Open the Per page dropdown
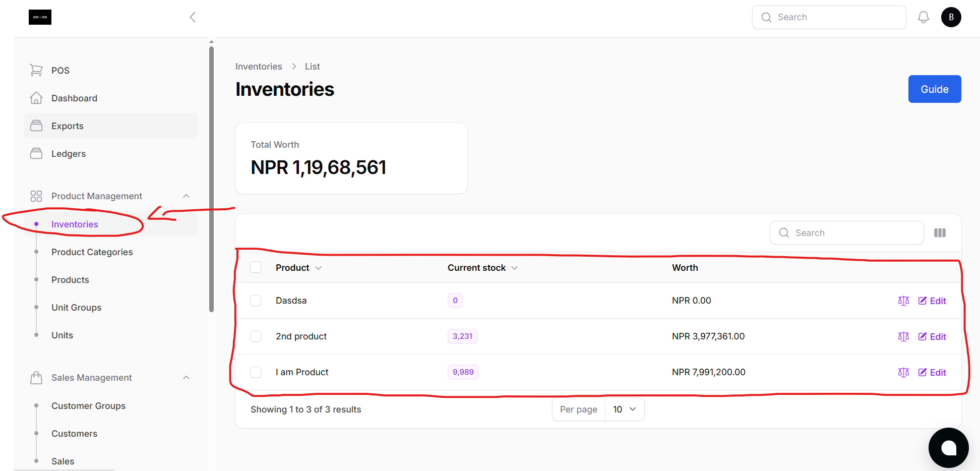The height and width of the screenshot is (471, 980). [x=624, y=409]
